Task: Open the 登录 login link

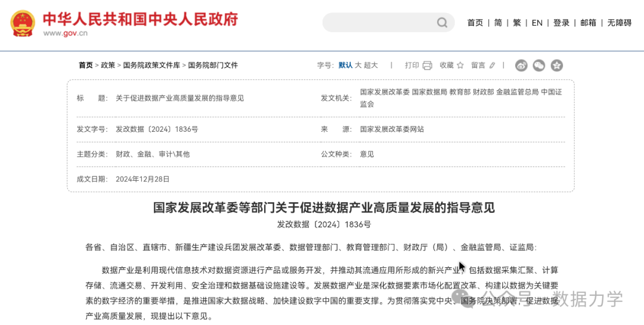Action: (x=561, y=23)
